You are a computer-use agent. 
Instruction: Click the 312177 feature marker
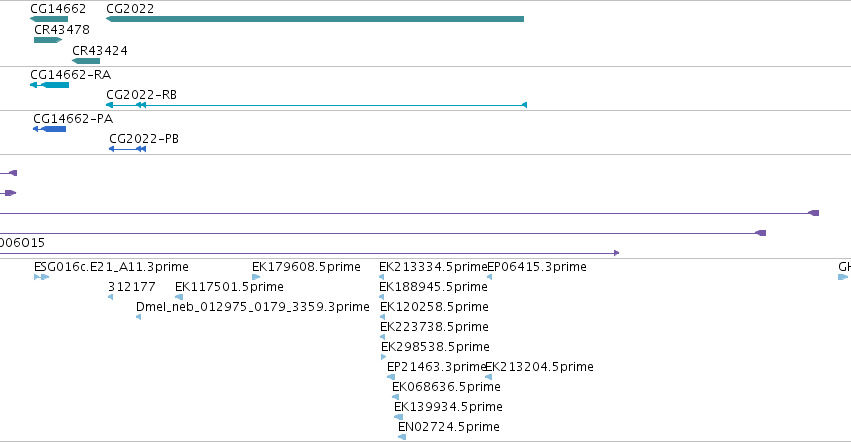[x=111, y=297]
